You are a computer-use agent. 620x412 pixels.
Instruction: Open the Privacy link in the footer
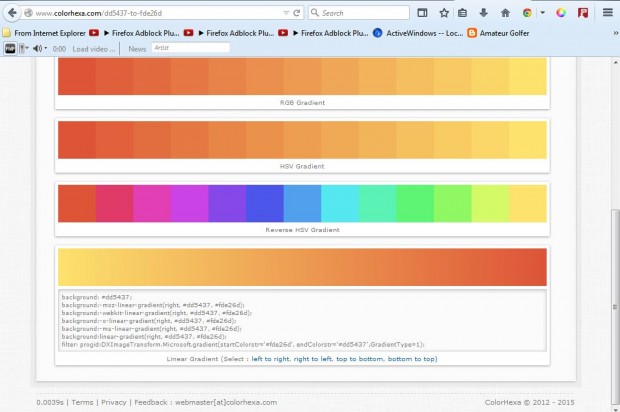click(x=113, y=401)
